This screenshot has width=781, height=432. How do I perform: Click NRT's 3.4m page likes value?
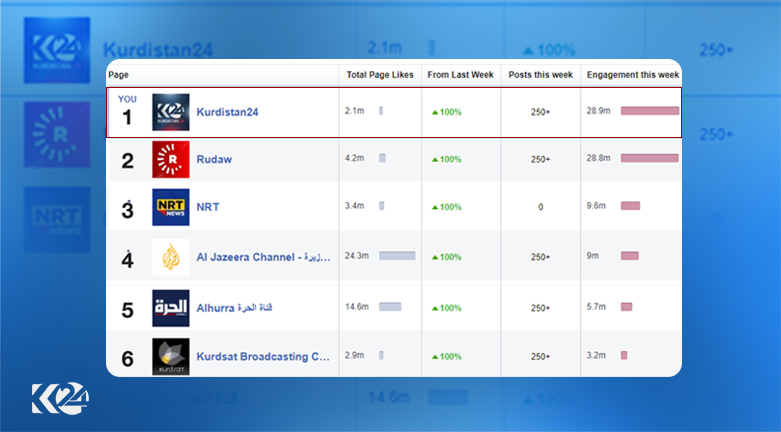coord(354,205)
